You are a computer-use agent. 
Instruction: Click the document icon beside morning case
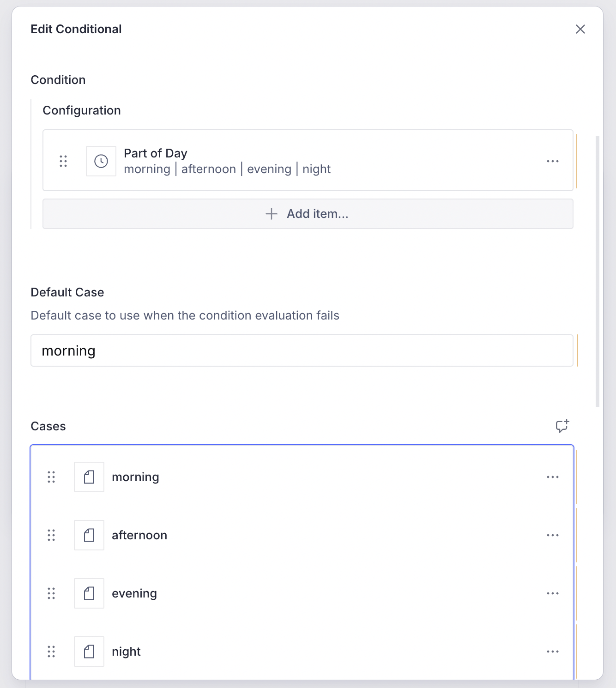tap(89, 477)
